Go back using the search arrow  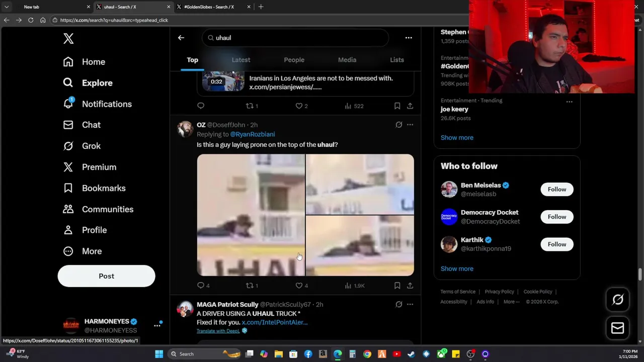click(181, 38)
